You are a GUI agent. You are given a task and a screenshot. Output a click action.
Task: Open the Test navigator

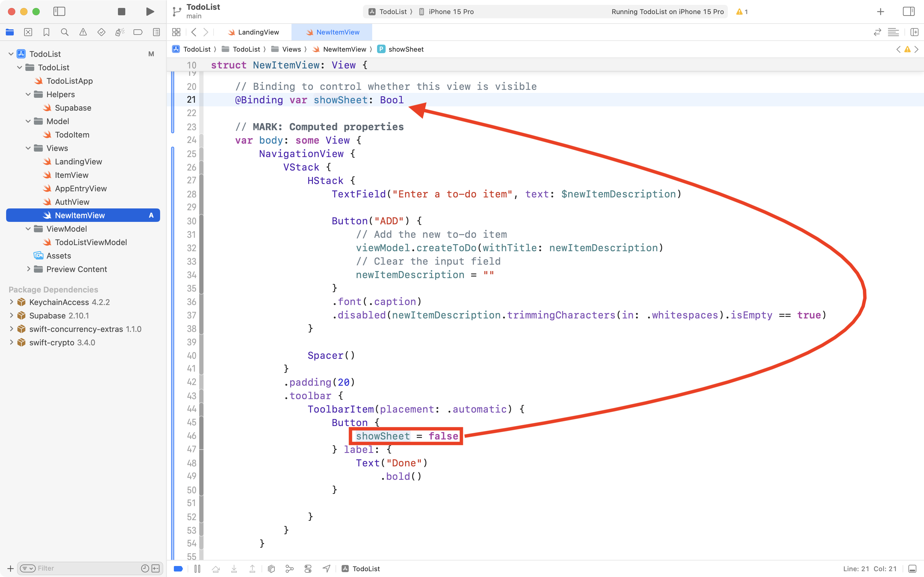pos(101,32)
